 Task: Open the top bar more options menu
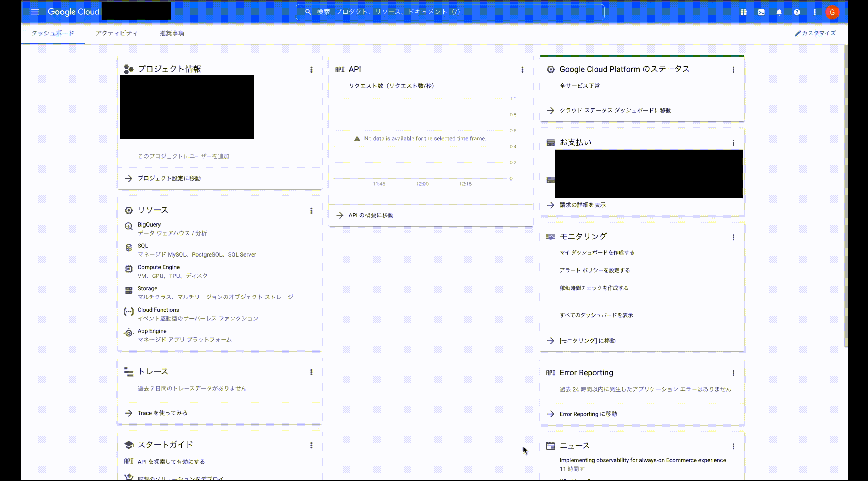click(x=814, y=12)
